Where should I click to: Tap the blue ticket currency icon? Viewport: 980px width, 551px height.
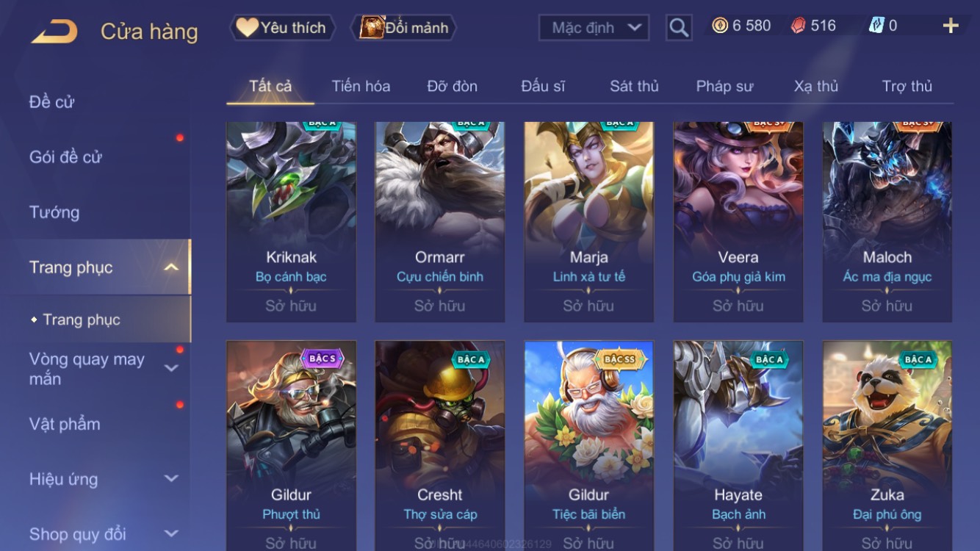[876, 26]
